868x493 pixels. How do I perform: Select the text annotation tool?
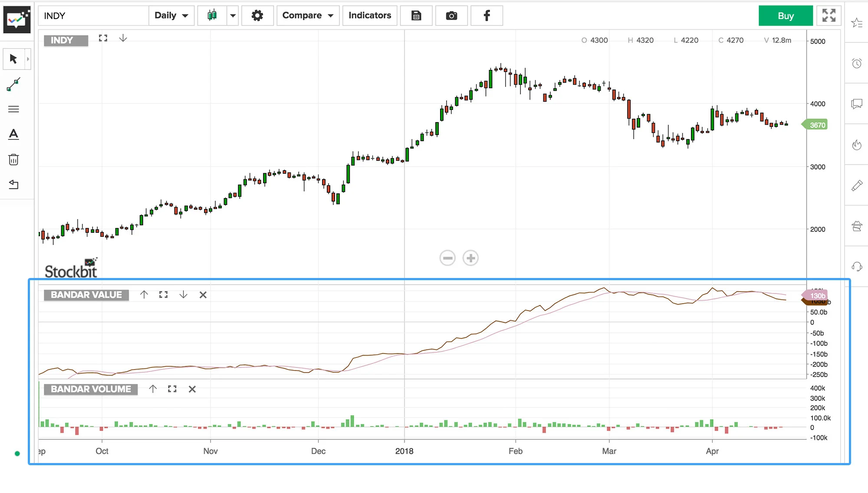coord(13,134)
